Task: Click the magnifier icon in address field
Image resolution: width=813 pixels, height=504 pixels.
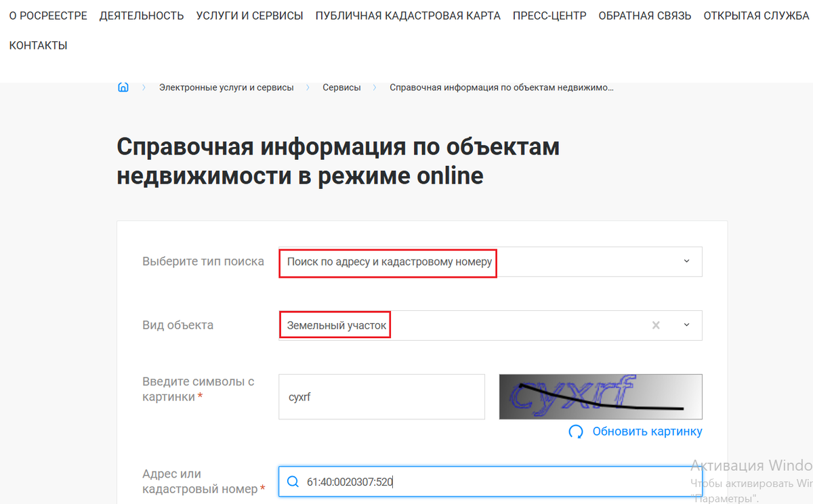Action: pyautogui.click(x=293, y=482)
